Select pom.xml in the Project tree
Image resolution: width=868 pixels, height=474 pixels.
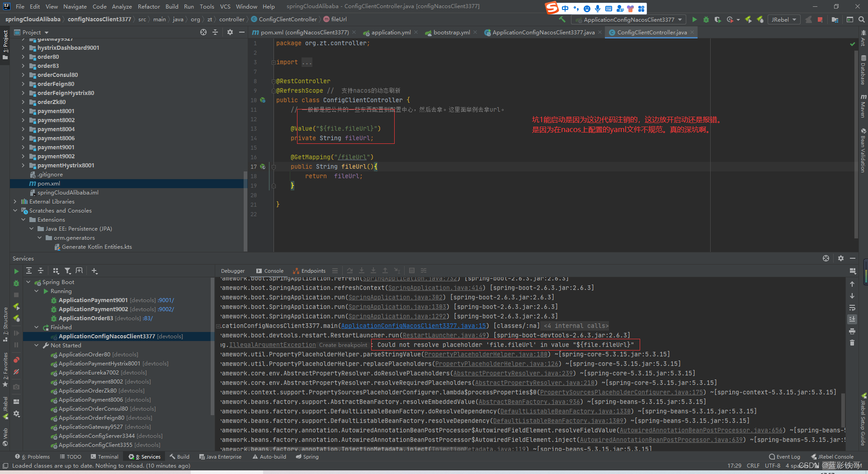[x=49, y=183]
